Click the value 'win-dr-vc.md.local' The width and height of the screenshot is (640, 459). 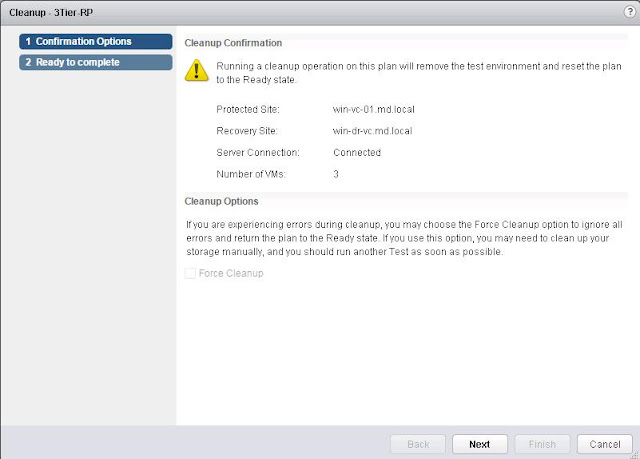point(372,131)
